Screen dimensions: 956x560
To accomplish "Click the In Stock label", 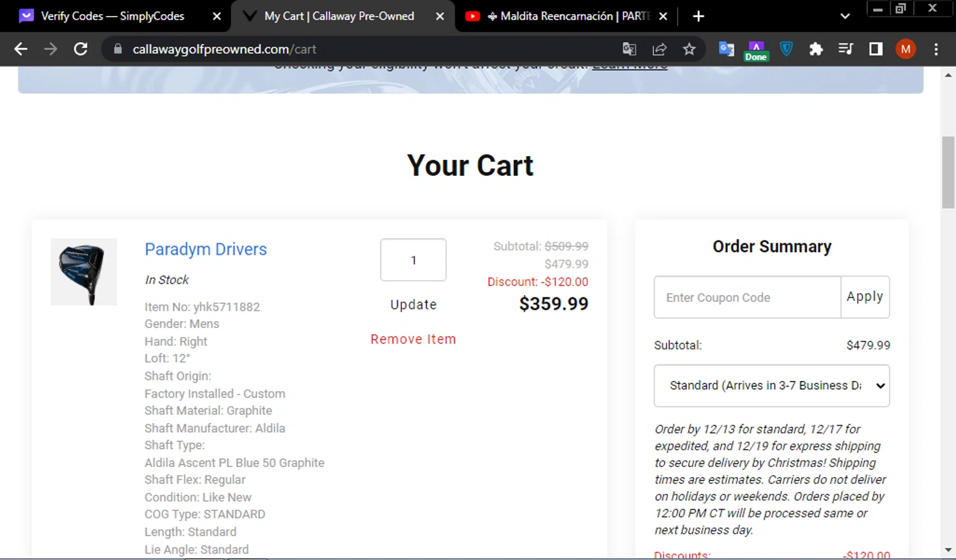I will [x=167, y=280].
